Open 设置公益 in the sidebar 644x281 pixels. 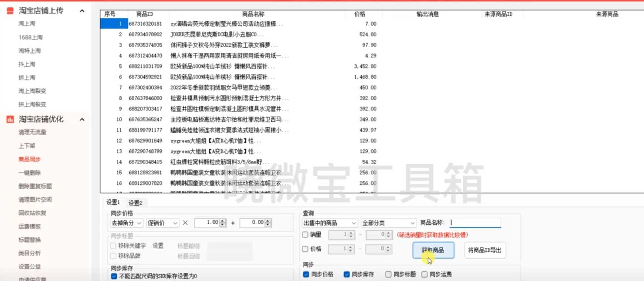click(x=30, y=267)
